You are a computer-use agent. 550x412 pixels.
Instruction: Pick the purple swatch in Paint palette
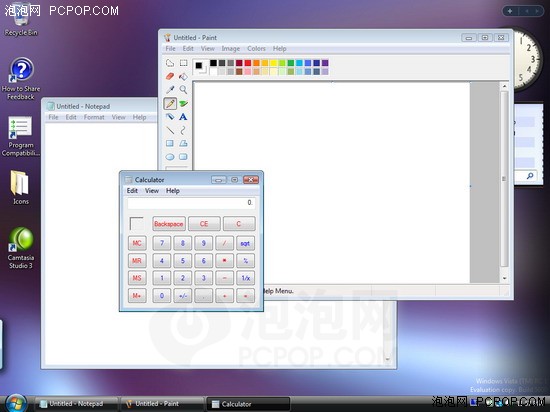325,63
